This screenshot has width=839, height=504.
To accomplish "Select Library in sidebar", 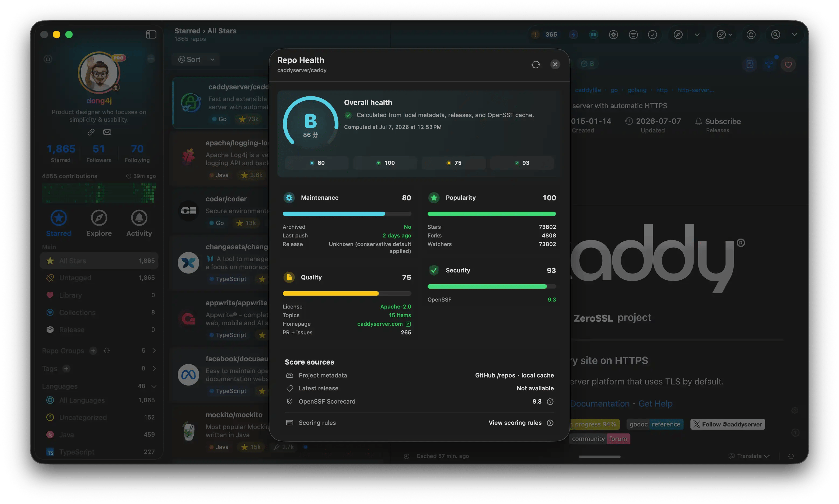I will coord(99,295).
